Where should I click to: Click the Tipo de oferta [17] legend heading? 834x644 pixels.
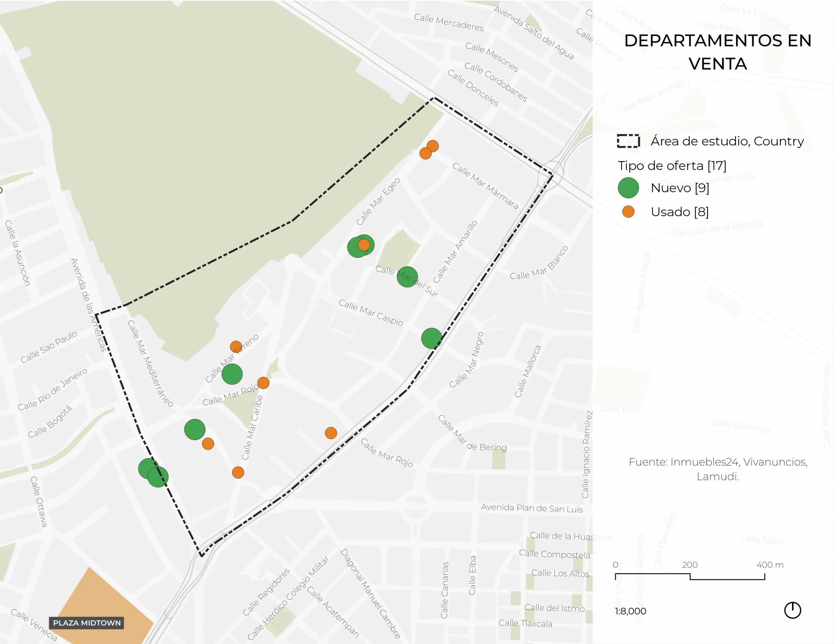click(x=672, y=166)
